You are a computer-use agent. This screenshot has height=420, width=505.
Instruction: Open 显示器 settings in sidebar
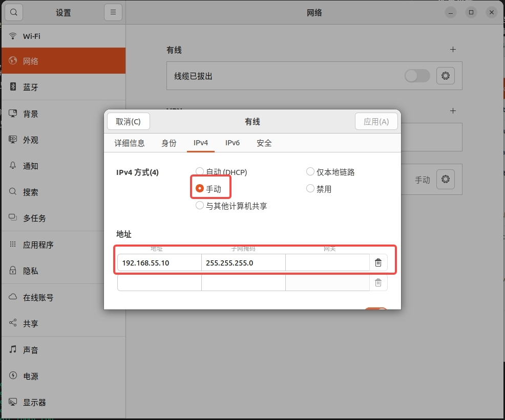(64, 402)
